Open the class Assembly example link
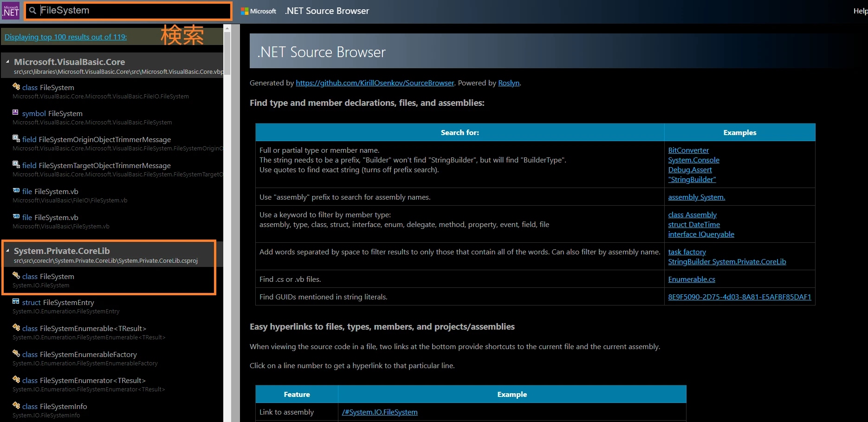Screen dimensions: 868x422 pyautogui.click(x=692, y=214)
